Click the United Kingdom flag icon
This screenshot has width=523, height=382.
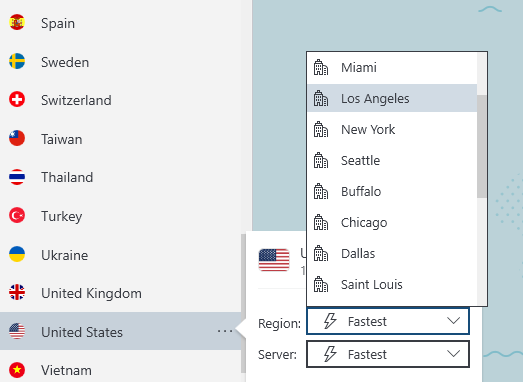(x=17, y=293)
